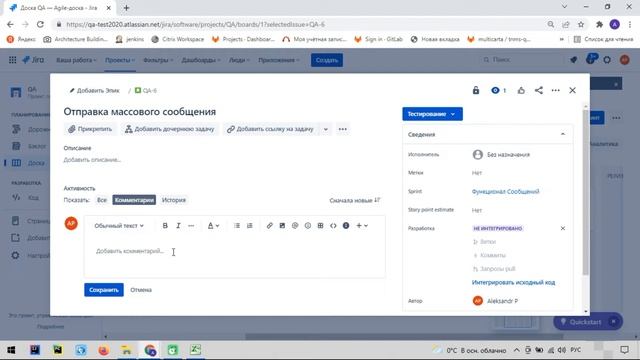This screenshot has height=360, width=640.
Task: Open 'Приложения' menu in Jira
Action: coord(278,60)
